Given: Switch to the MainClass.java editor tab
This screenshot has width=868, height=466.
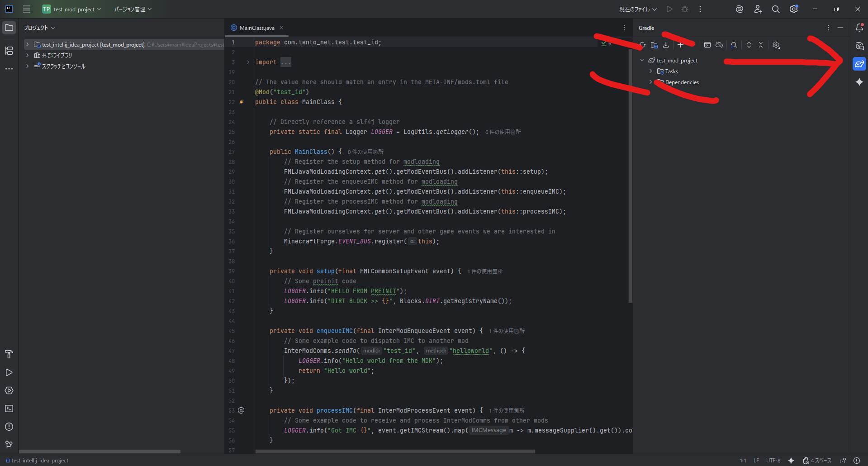Looking at the screenshot, I should click(256, 28).
